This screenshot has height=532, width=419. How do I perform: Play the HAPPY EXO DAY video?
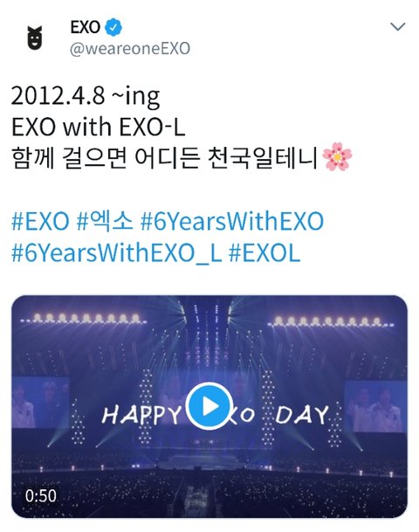[209, 406]
